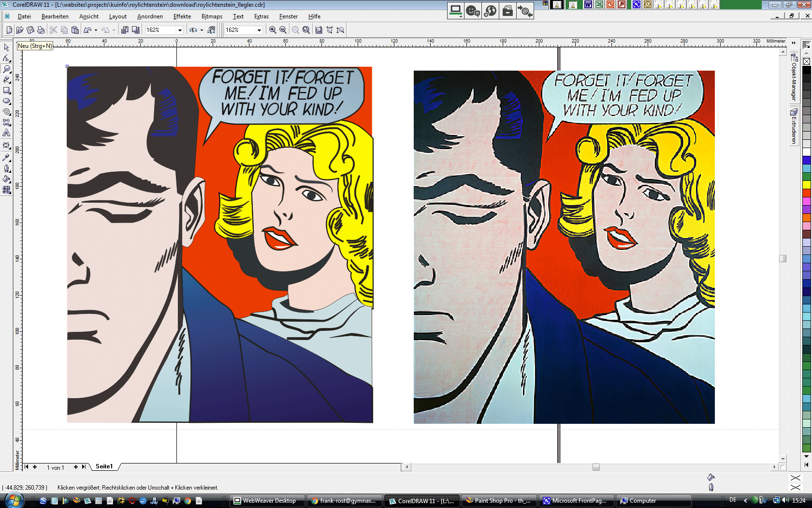Viewport: 812px width, 508px height.
Task: Select the Shape tool in toolbox
Action: (x=7, y=58)
